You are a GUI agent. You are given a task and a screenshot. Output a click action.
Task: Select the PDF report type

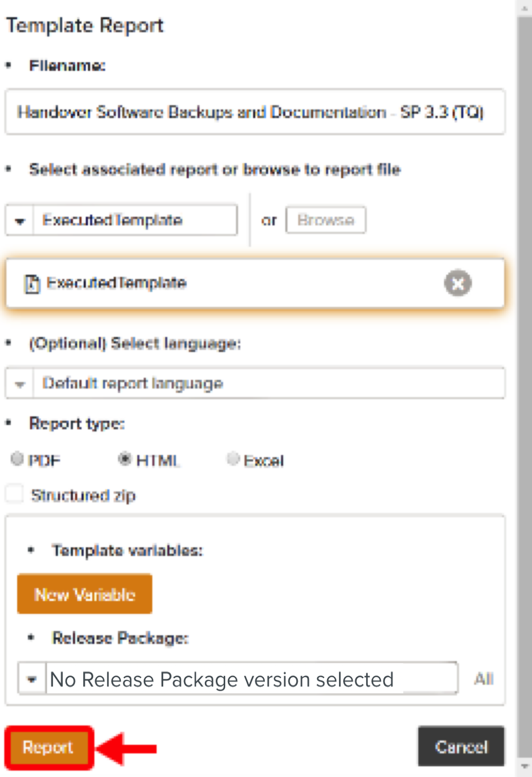pyautogui.click(x=17, y=459)
